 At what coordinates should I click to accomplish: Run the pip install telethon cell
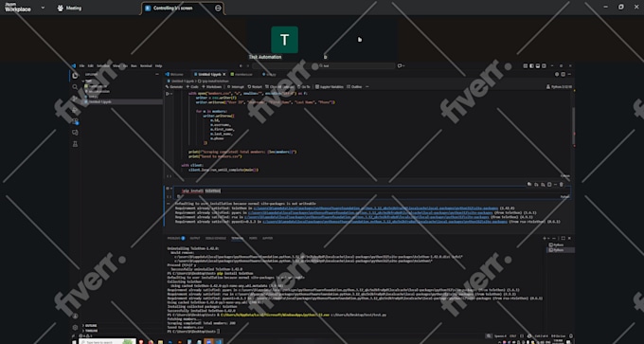click(168, 189)
